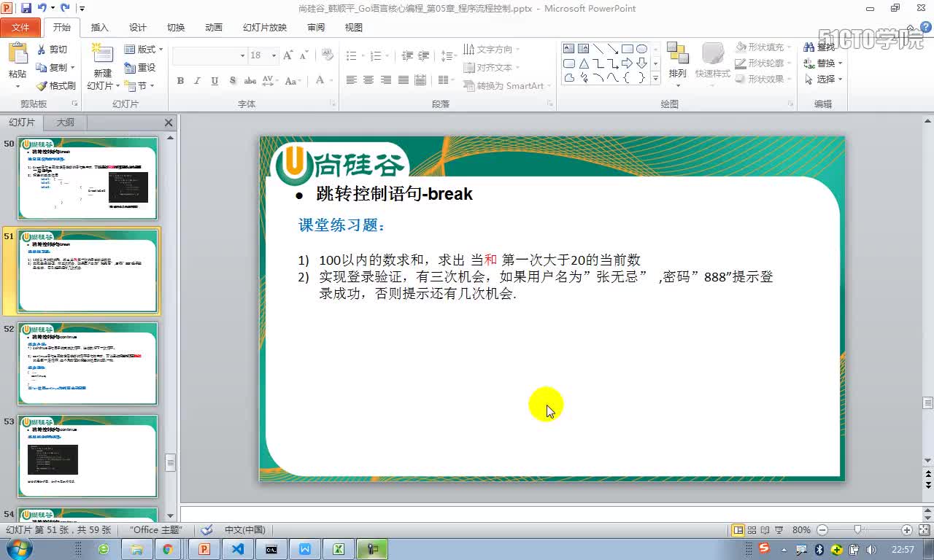Viewport: 934px width, 560px height.
Task: Align text left in paragraph group
Action: [351, 80]
